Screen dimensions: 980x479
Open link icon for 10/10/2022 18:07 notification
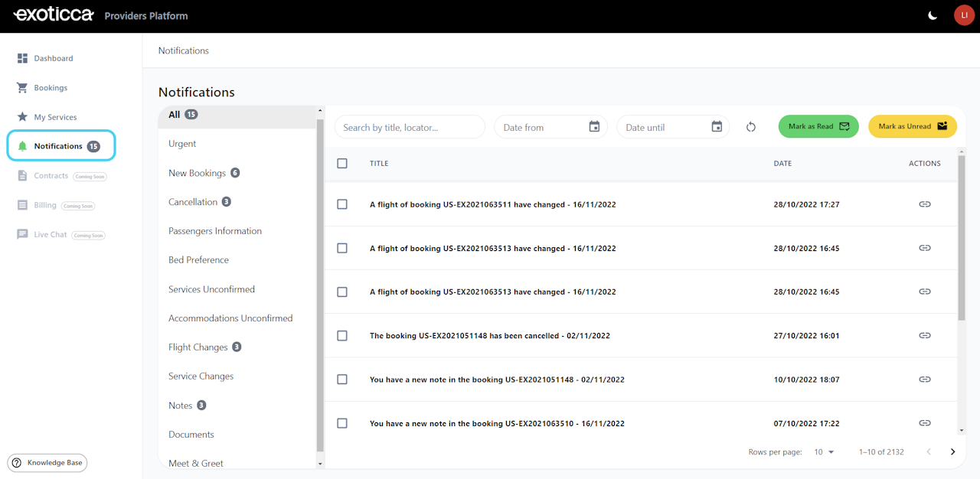[925, 380]
